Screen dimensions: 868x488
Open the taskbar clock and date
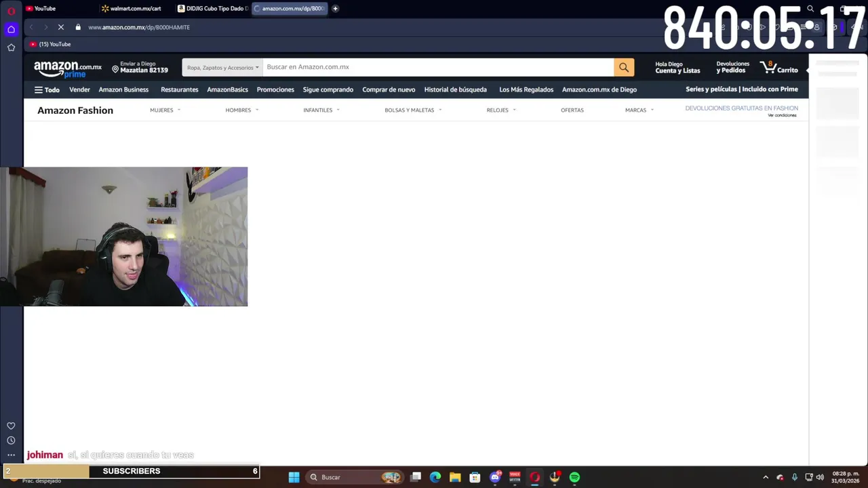click(x=846, y=477)
